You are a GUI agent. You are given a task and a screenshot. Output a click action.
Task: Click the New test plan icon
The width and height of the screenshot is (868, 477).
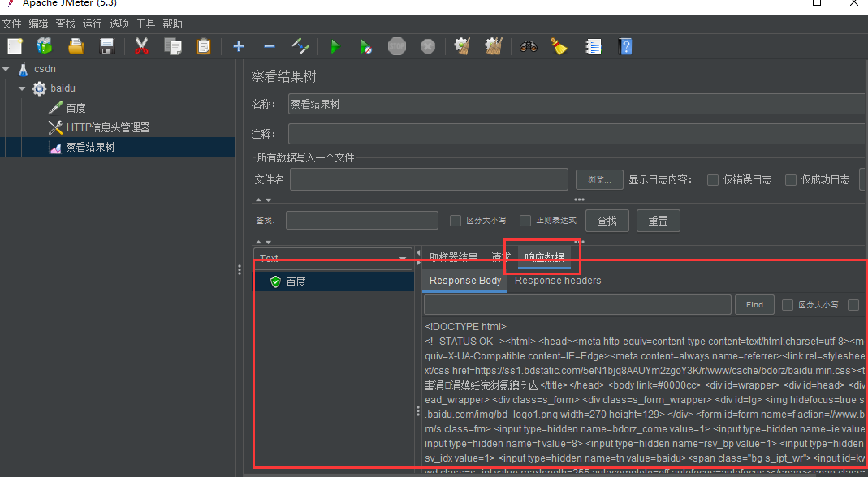point(15,46)
